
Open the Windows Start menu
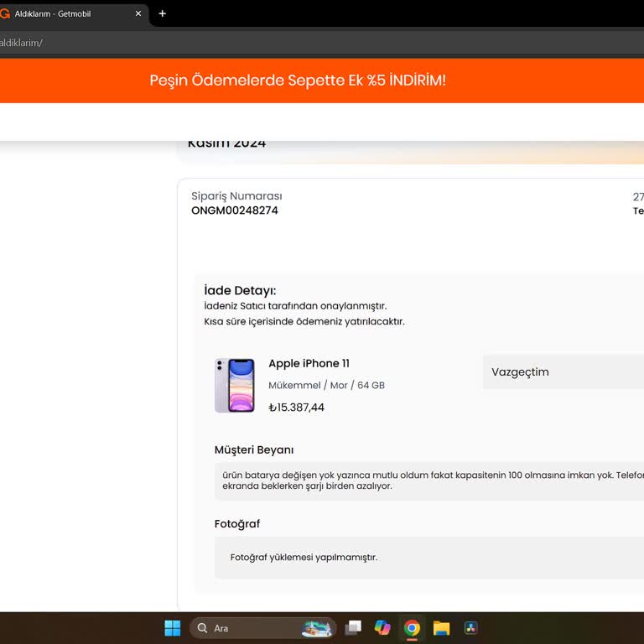(172, 628)
